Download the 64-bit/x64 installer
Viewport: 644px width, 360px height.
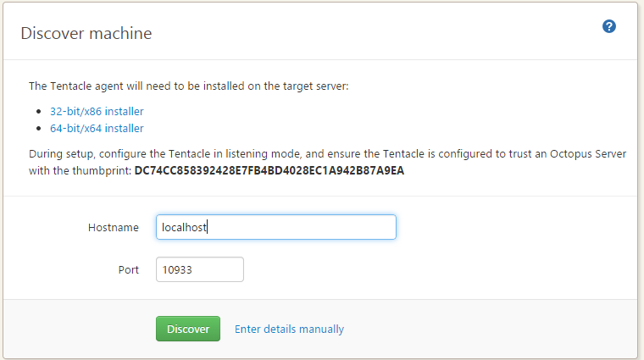(97, 129)
